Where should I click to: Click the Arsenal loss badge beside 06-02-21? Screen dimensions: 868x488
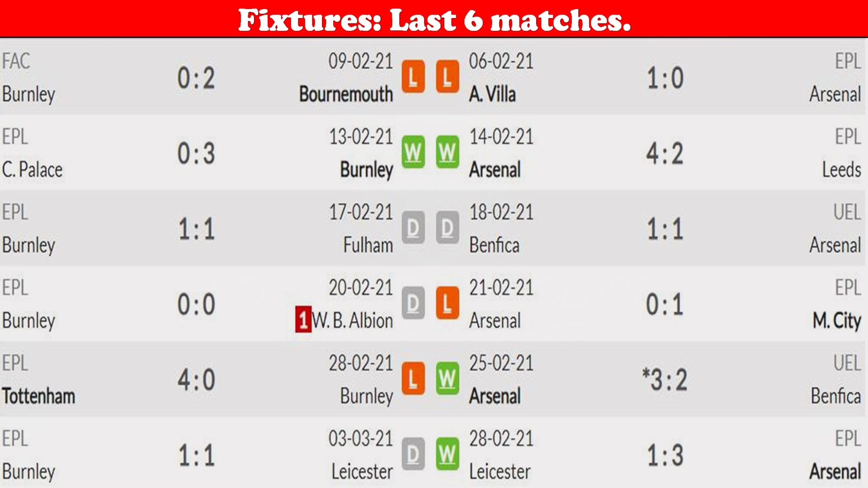point(448,76)
